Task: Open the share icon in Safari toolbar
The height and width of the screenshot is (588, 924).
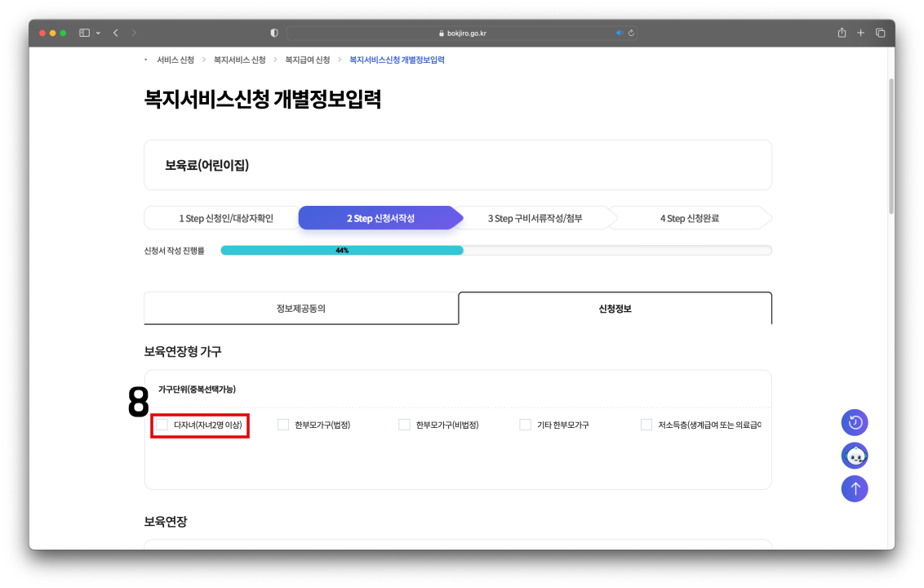Action: [841, 33]
